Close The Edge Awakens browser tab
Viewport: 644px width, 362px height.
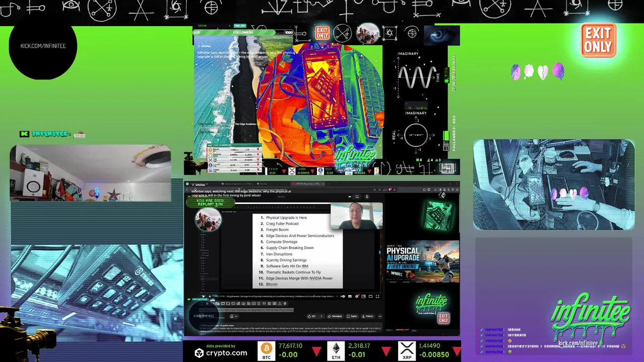point(323,184)
